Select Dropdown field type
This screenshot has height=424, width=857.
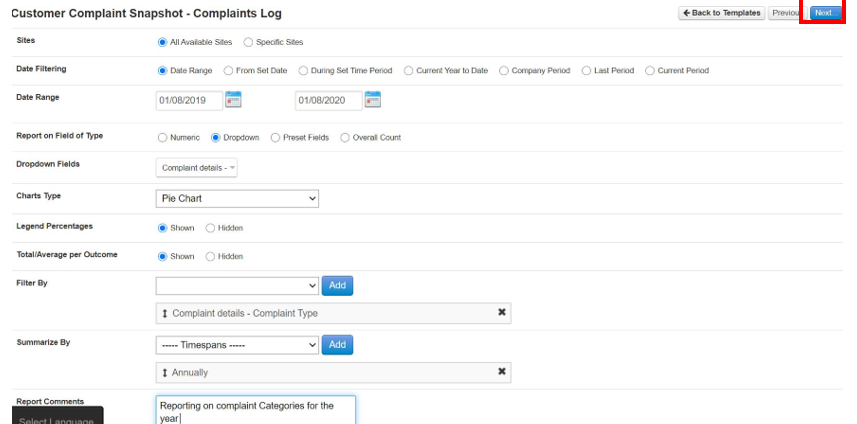point(215,138)
